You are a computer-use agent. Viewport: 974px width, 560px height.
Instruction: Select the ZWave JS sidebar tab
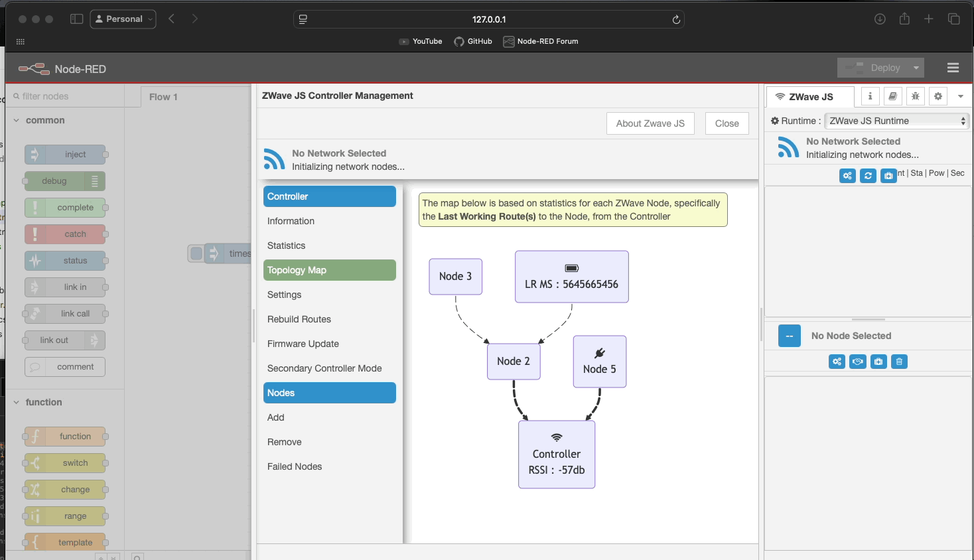tap(810, 97)
